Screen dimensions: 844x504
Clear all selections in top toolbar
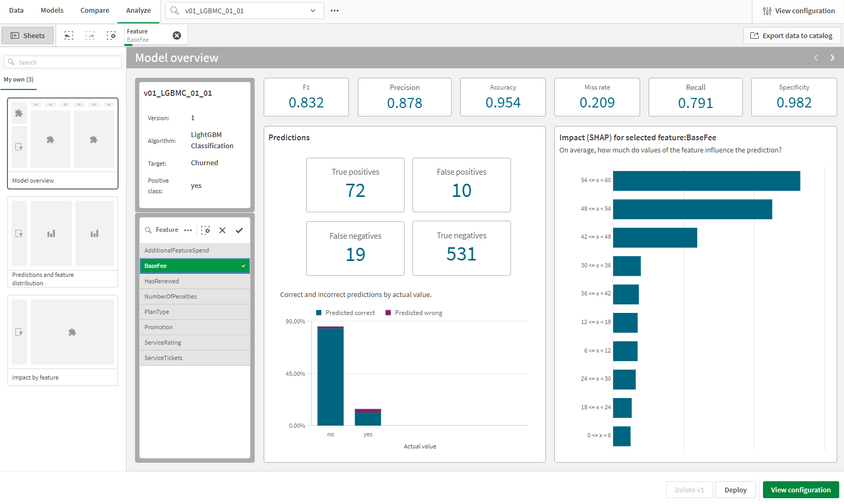click(x=111, y=35)
